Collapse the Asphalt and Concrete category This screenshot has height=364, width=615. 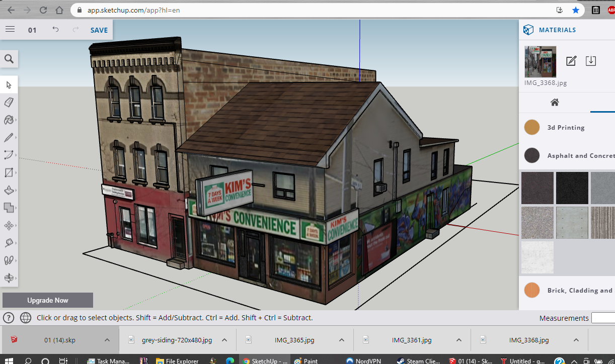coord(567,155)
